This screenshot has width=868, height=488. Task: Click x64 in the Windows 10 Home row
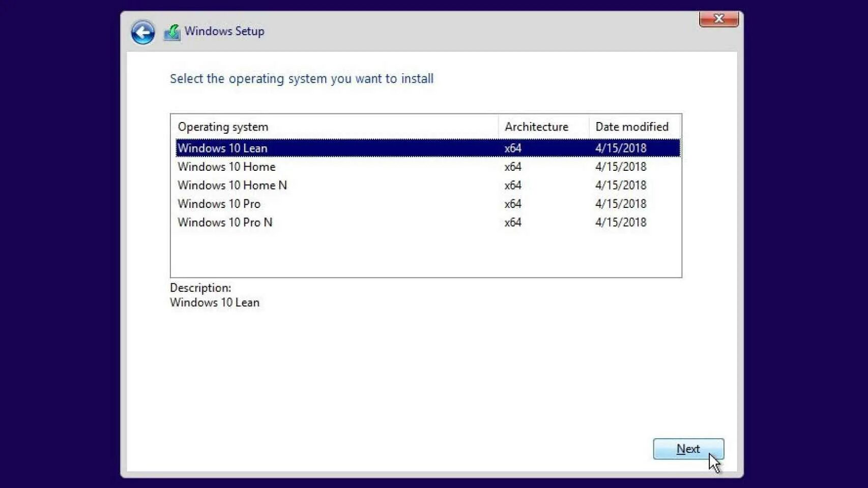tap(513, 167)
